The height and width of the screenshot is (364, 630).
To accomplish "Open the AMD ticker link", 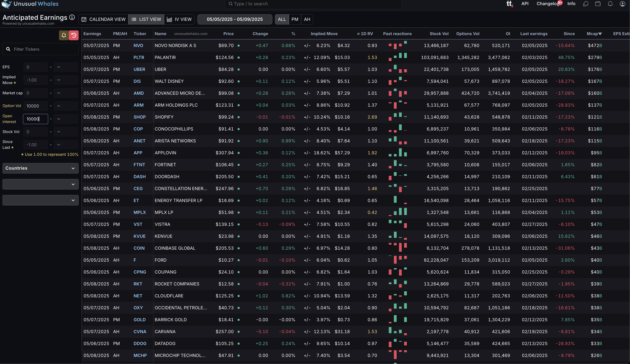I will click(x=138, y=93).
